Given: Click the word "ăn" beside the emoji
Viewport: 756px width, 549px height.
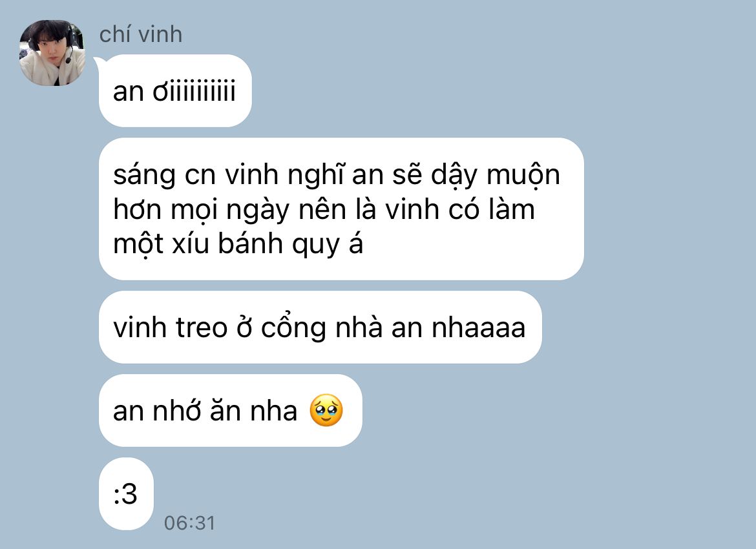Looking at the screenshot, I should (225, 411).
